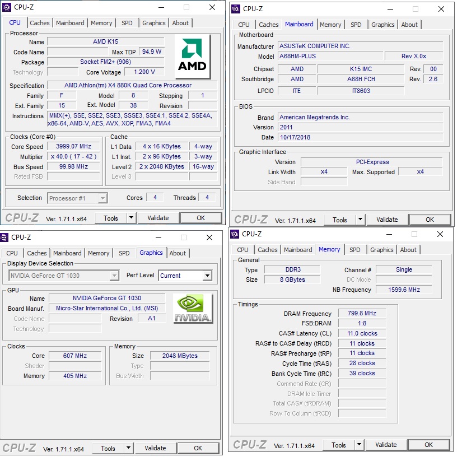Screen dimensions: 476x466
Task: Open the Mainboard tab in the CPU window
Action: (70, 23)
